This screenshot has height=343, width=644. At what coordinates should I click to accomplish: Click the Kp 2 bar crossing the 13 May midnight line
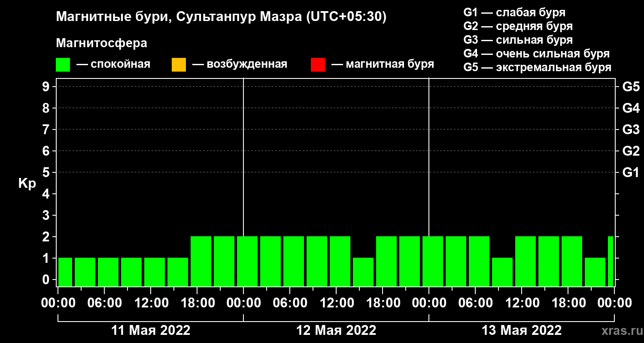click(433, 261)
